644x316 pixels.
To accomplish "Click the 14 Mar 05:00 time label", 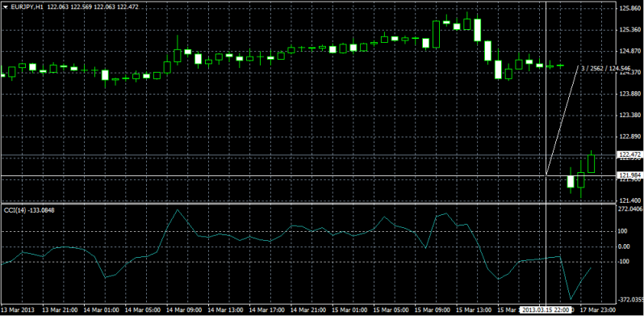I will click(142, 310).
